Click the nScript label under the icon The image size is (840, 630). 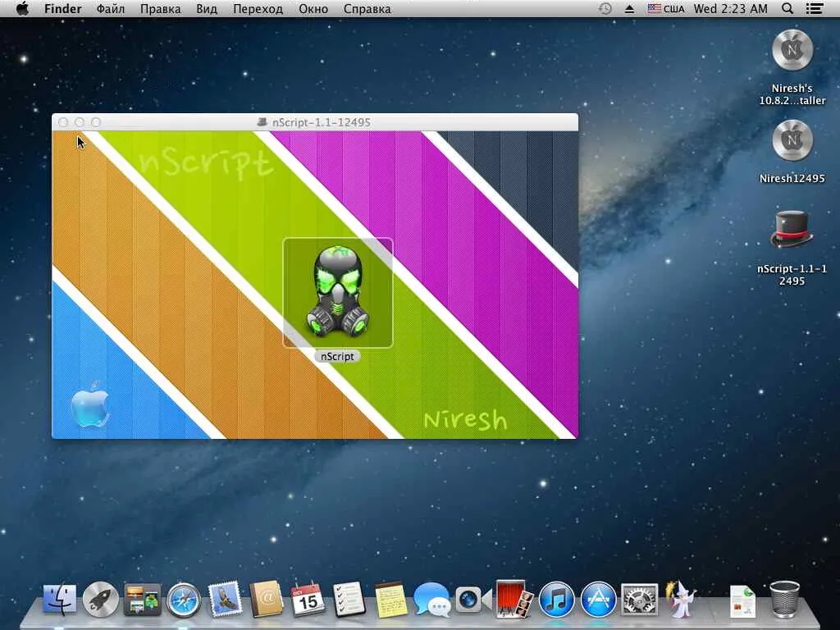coord(337,356)
